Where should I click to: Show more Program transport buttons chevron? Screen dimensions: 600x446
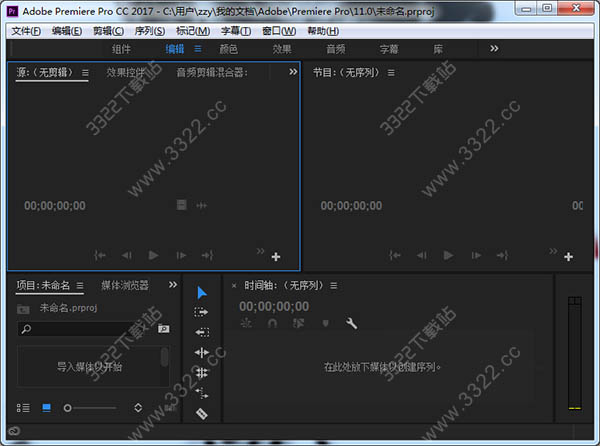[x=553, y=251]
